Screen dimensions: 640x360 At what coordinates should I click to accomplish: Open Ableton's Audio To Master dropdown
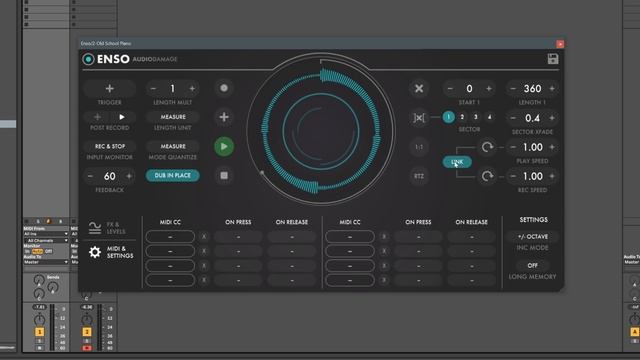click(x=46, y=262)
